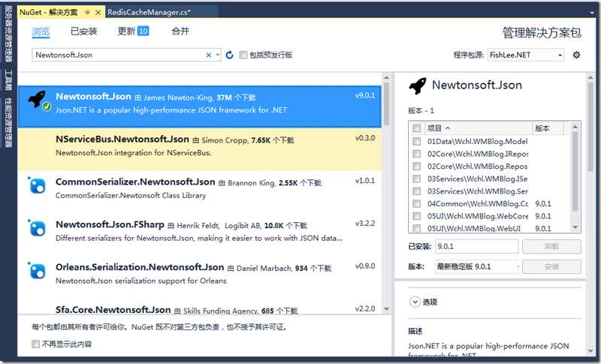Open NuGet settings gear icon
The image size is (601, 364).
coord(576,55)
